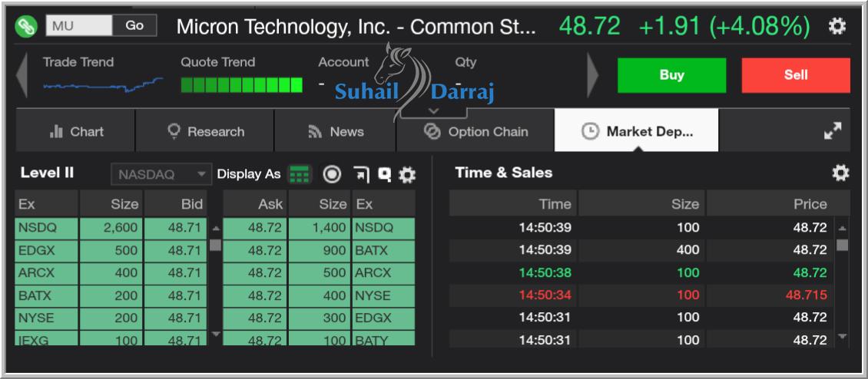Switch to the News tab
The width and height of the screenshot is (868, 379).
pos(335,130)
